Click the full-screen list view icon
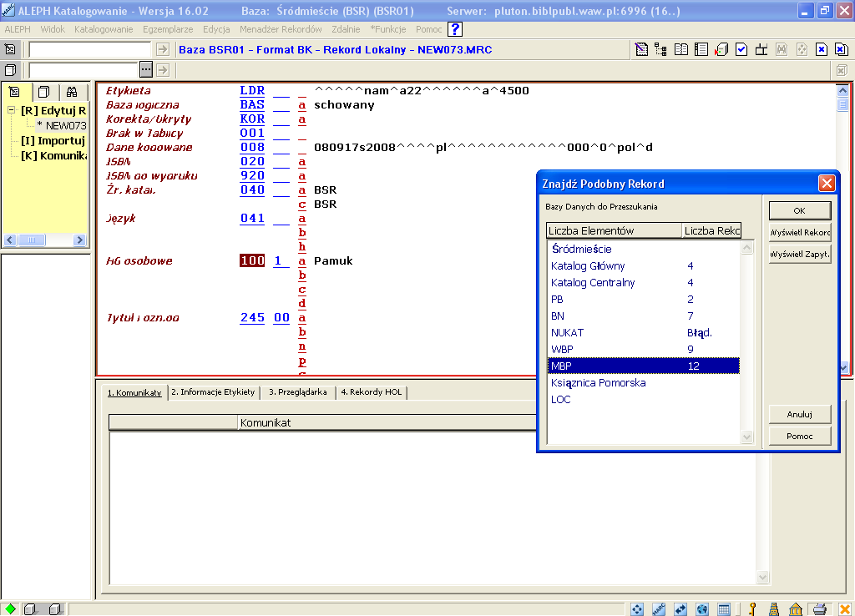Image resolution: width=855 pixels, height=616 pixels. point(701,49)
